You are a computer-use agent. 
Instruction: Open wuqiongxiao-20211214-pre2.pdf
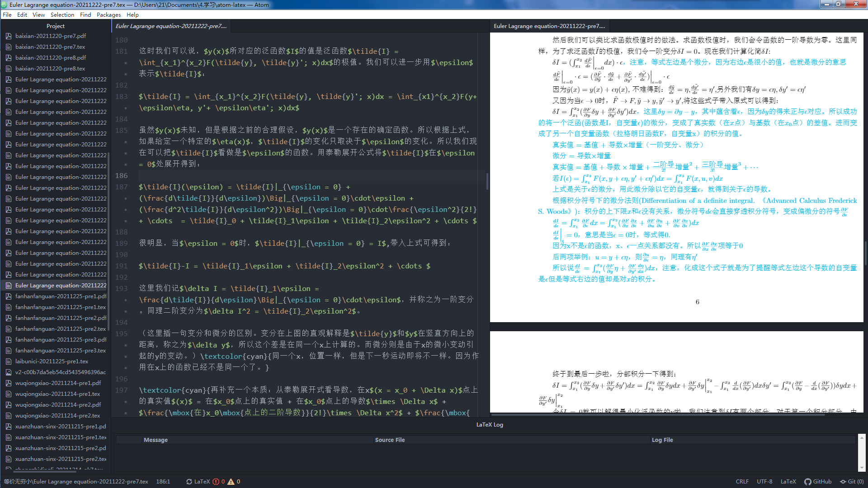click(58, 405)
